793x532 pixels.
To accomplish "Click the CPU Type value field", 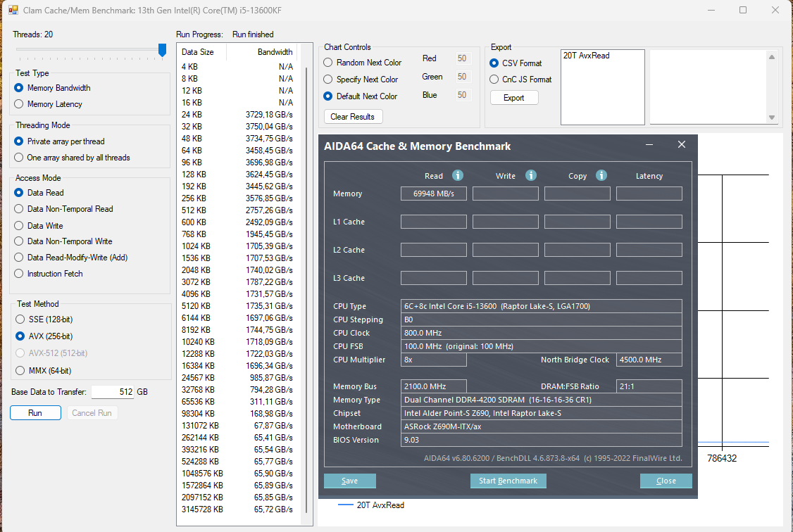I will [x=541, y=306].
